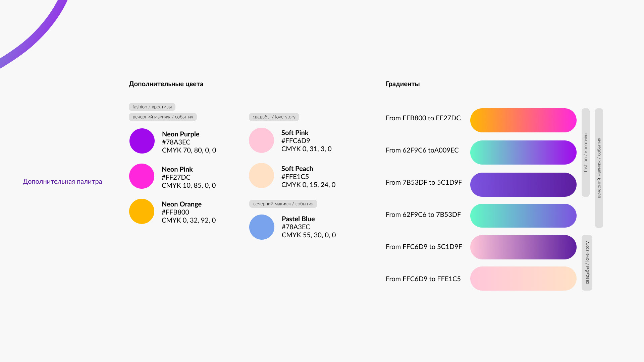Image resolution: width=644 pixels, height=362 pixels.
Task: Click the Neon Purple hex code text
Action: (176, 142)
